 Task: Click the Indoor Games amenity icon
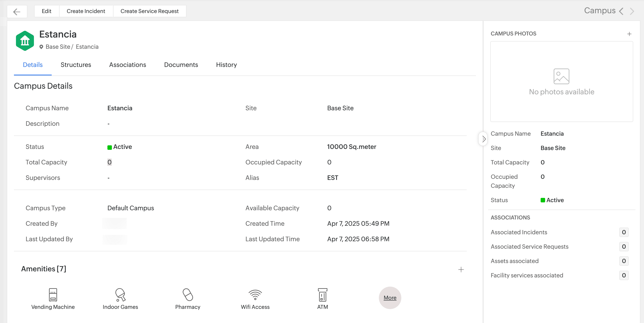coord(120,295)
